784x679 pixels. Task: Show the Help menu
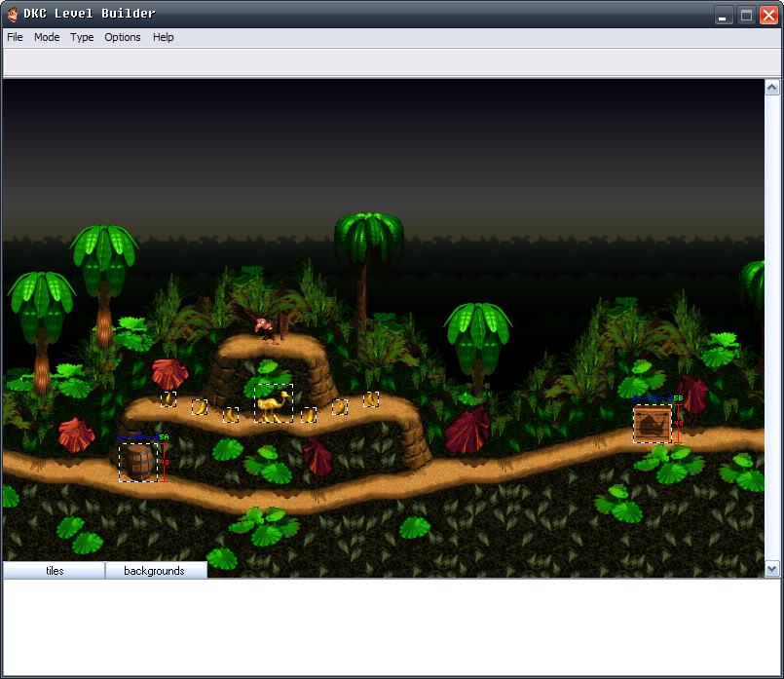point(164,37)
